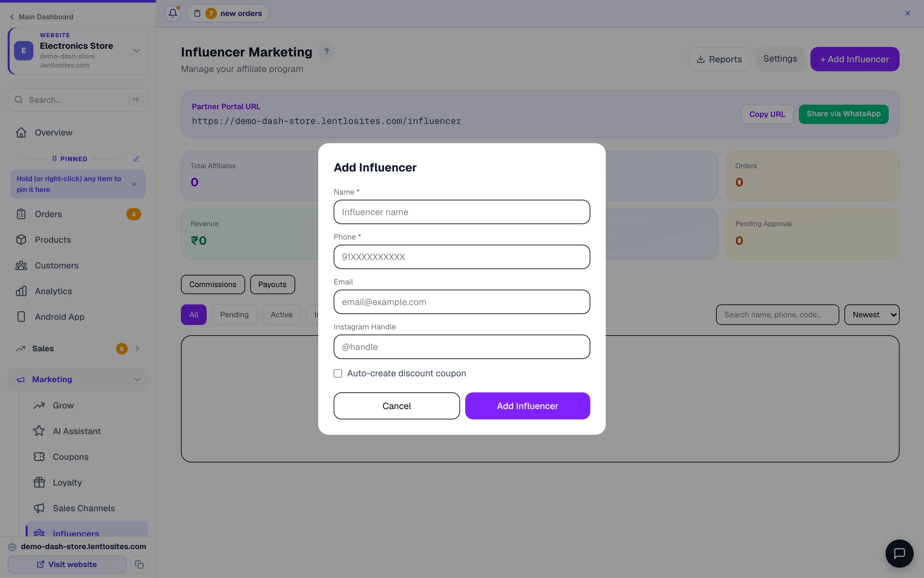Viewport: 924px width, 578px height.
Task: Focus the Instagram Handle field
Action: (x=462, y=347)
